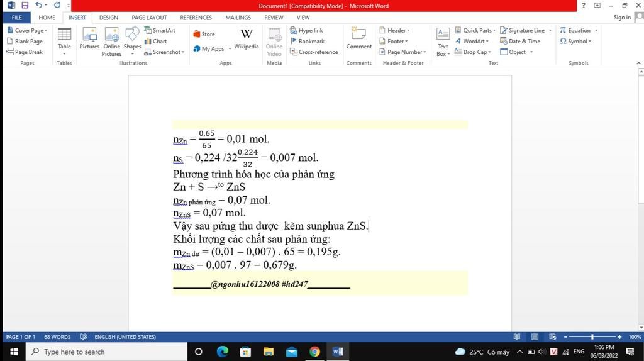Zoom out with the minus button
The width and height of the screenshot is (644, 361).
pos(565,336)
